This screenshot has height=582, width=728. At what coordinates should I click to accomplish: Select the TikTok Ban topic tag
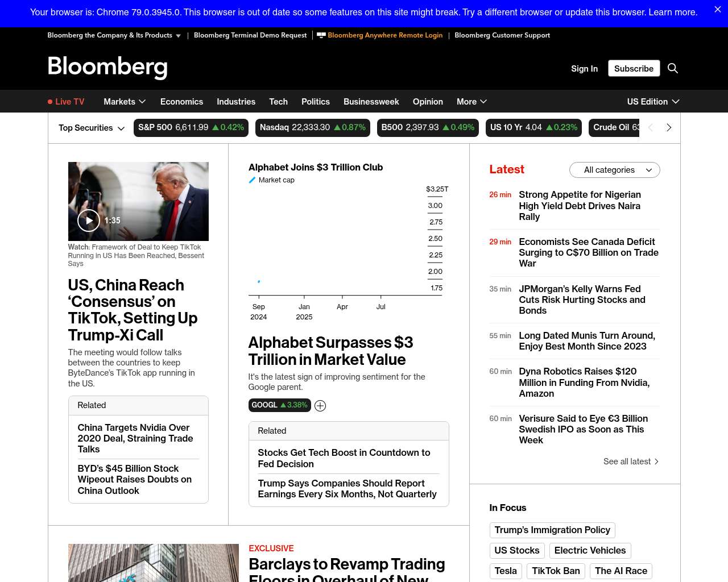[556, 571]
